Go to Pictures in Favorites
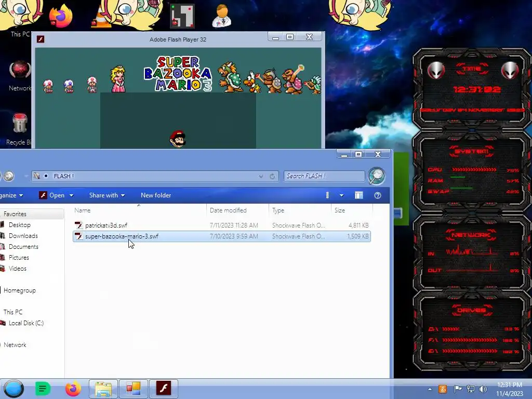Image resolution: width=532 pixels, height=399 pixels. pyautogui.click(x=19, y=258)
